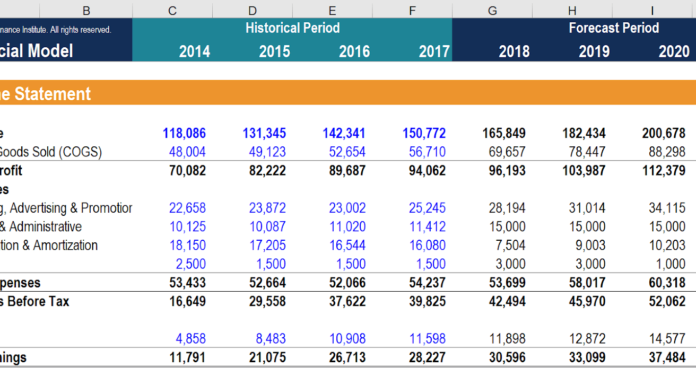Select COGS cell 52,654
Viewport: 696px width, 385px height.
(x=347, y=152)
